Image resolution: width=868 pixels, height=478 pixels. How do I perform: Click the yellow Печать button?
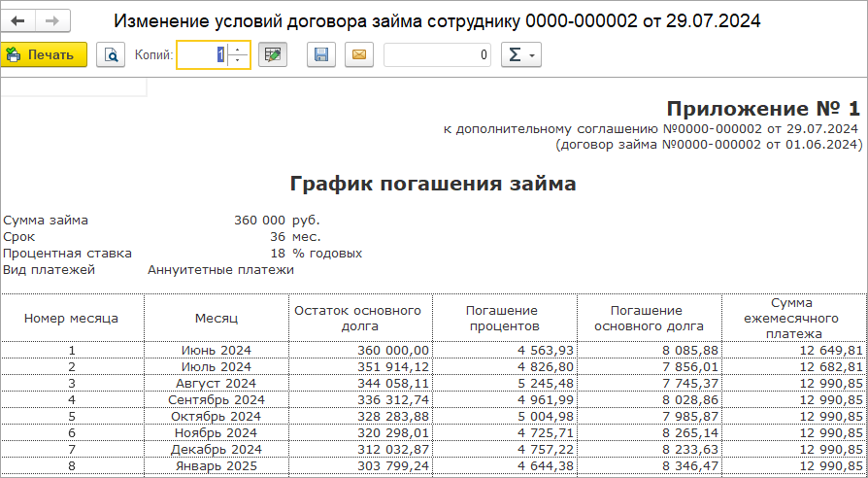43,54
